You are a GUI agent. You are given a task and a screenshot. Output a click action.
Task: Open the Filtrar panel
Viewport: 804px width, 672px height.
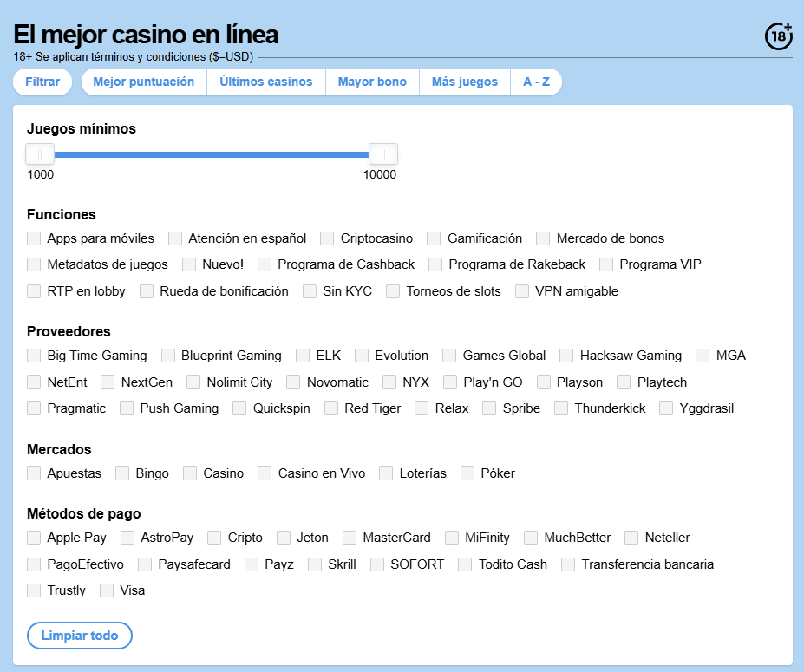(x=42, y=82)
